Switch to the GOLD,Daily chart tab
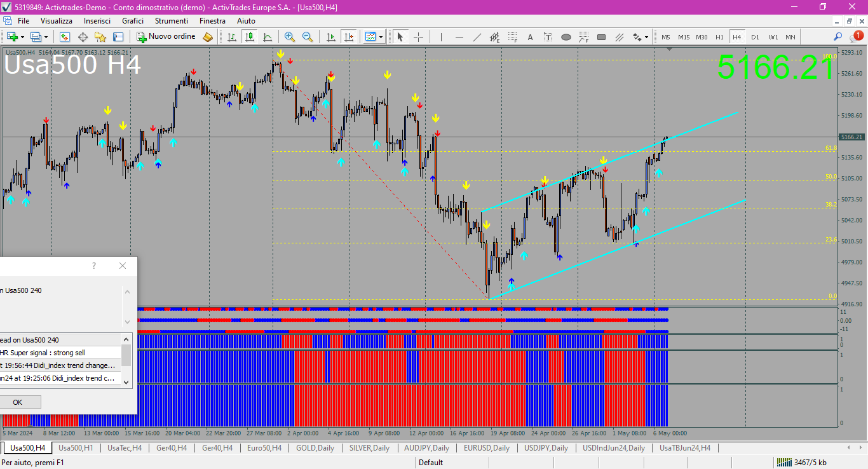 click(315, 448)
